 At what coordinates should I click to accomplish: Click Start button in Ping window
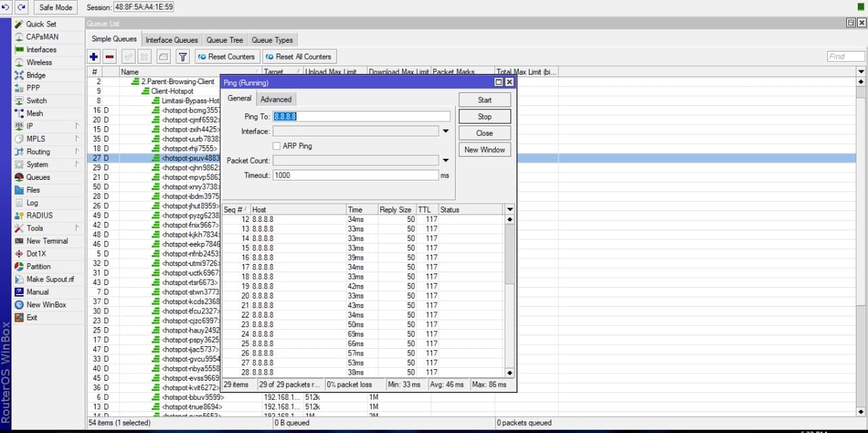(485, 100)
